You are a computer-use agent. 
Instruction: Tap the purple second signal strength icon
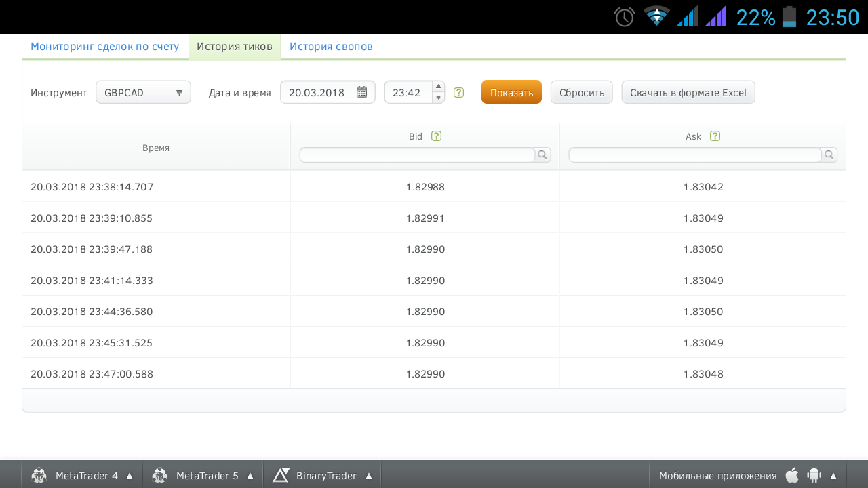point(715,16)
